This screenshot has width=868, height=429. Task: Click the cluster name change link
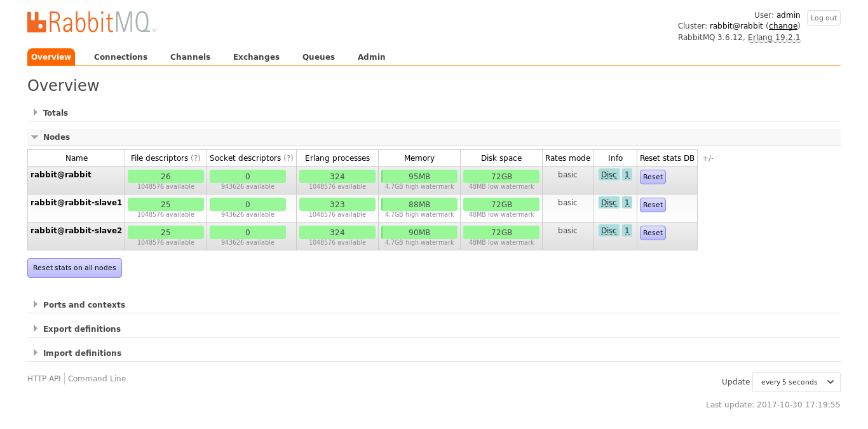[783, 26]
